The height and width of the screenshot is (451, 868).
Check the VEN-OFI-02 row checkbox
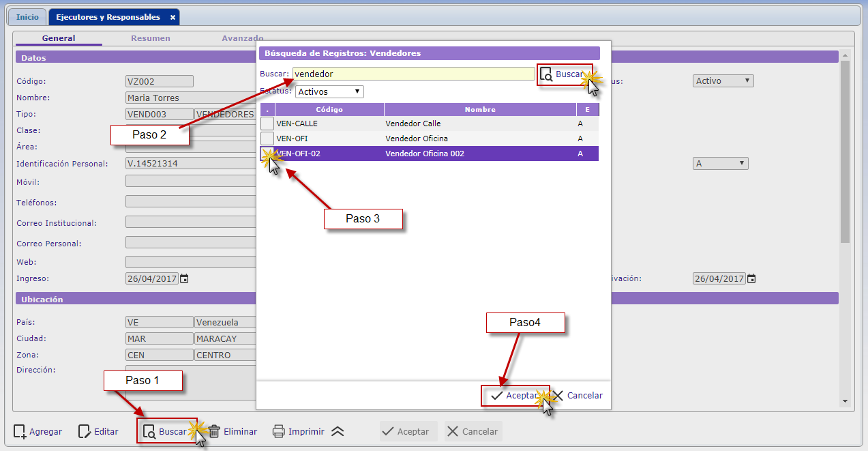[x=267, y=154]
